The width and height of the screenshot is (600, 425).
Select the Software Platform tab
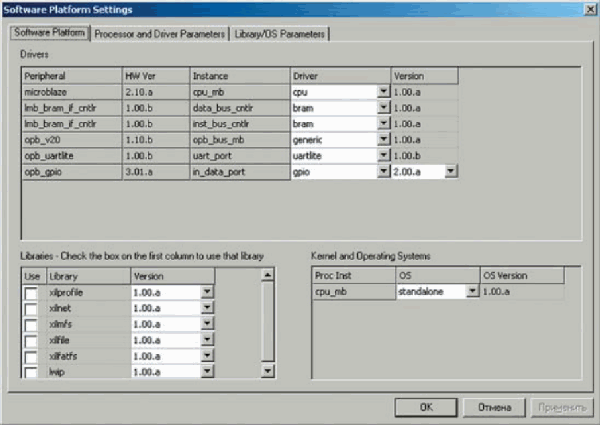tap(50, 34)
